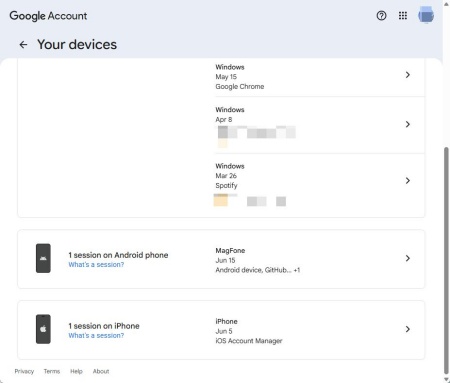
Task: Select the iOS Account Manager text
Action: pos(249,341)
